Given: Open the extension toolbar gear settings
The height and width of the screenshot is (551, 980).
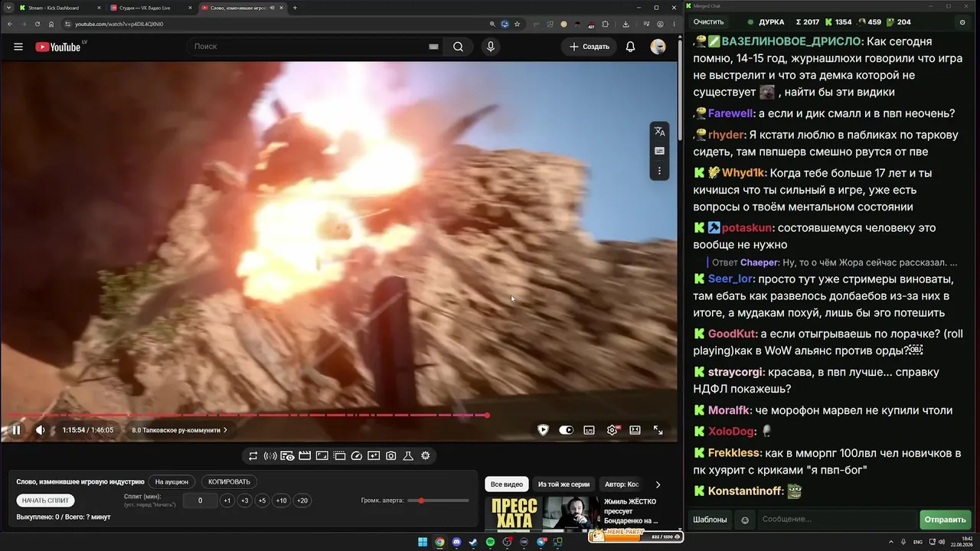Looking at the screenshot, I should (x=426, y=456).
